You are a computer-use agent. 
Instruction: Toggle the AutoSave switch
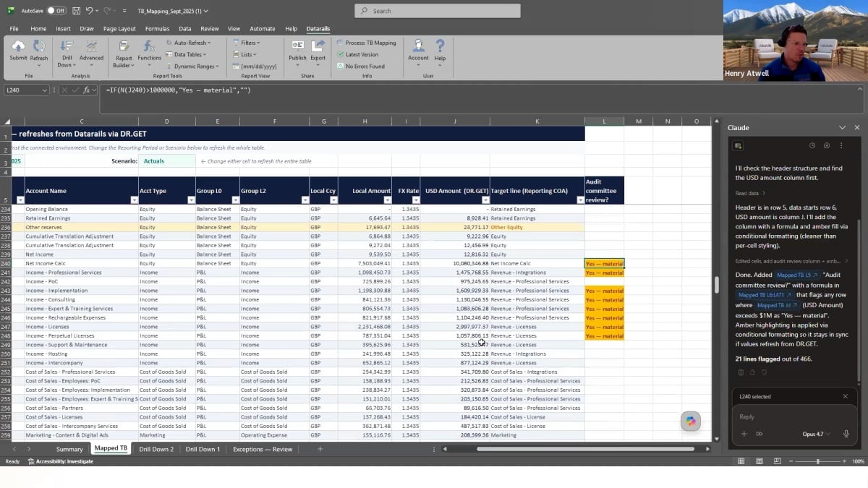(56, 11)
